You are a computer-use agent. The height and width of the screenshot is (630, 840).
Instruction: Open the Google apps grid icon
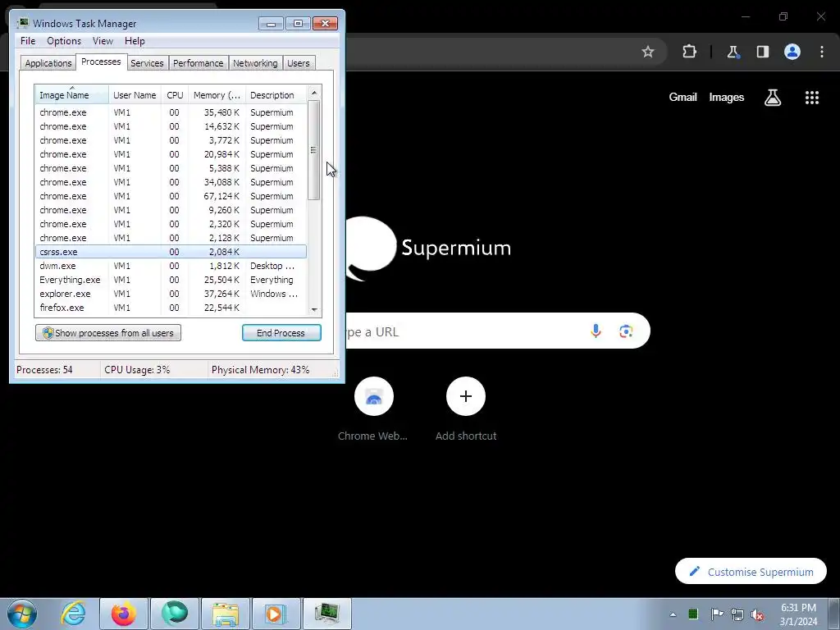coord(811,98)
